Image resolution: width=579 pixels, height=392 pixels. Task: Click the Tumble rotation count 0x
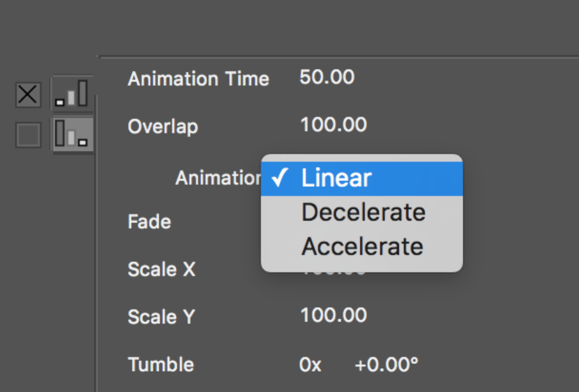click(310, 365)
